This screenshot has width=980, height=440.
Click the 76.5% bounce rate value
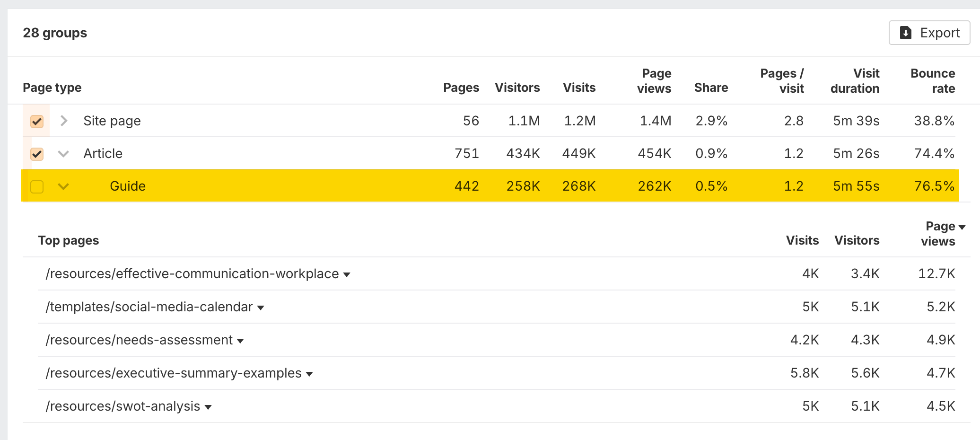point(934,186)
